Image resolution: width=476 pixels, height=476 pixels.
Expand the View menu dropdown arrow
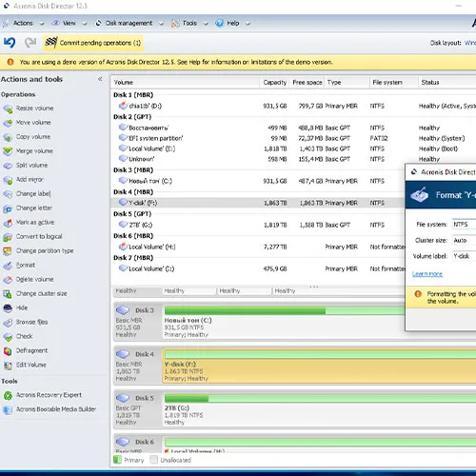tap(85, 24)
